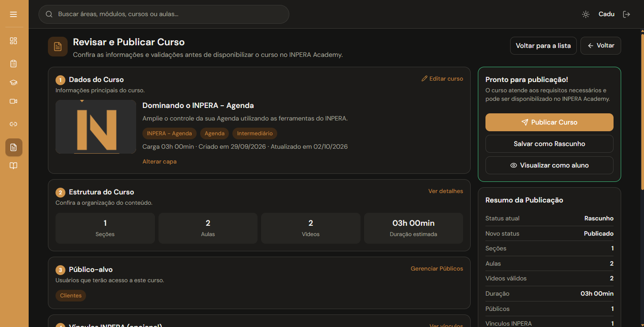Click the Público-alvo section heading
This screenshot has height=327, width=644.
pos(91,270)
